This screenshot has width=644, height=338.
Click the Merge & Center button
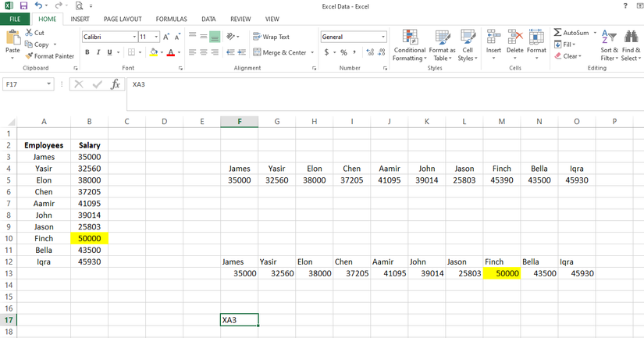[280, 52]
